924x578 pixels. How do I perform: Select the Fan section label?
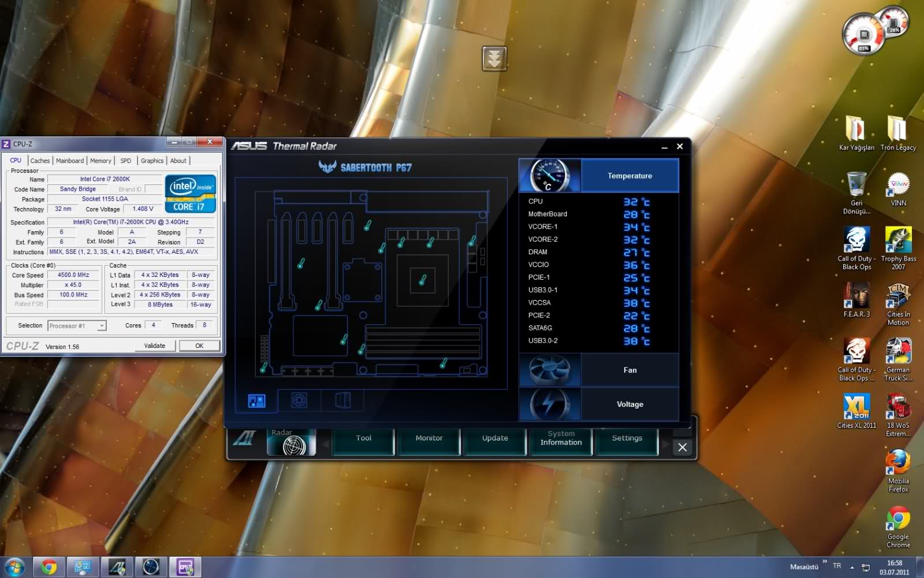pos(629,370)
